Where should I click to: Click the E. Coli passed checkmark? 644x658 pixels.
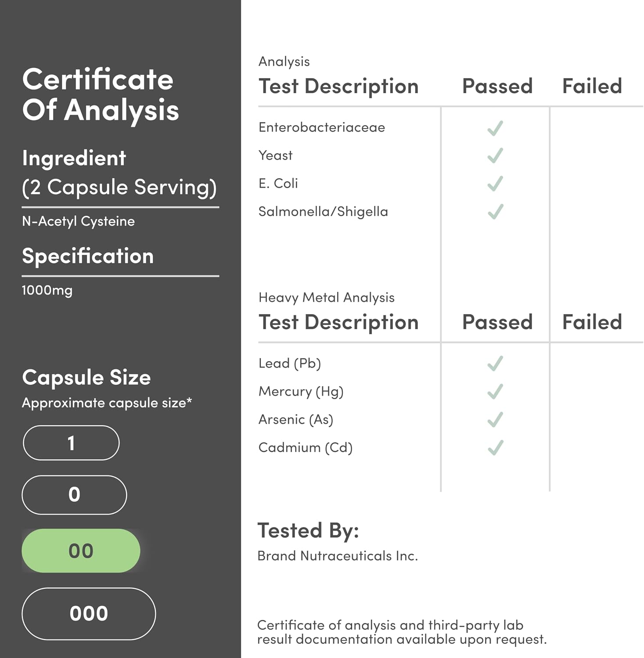(495, 184)
